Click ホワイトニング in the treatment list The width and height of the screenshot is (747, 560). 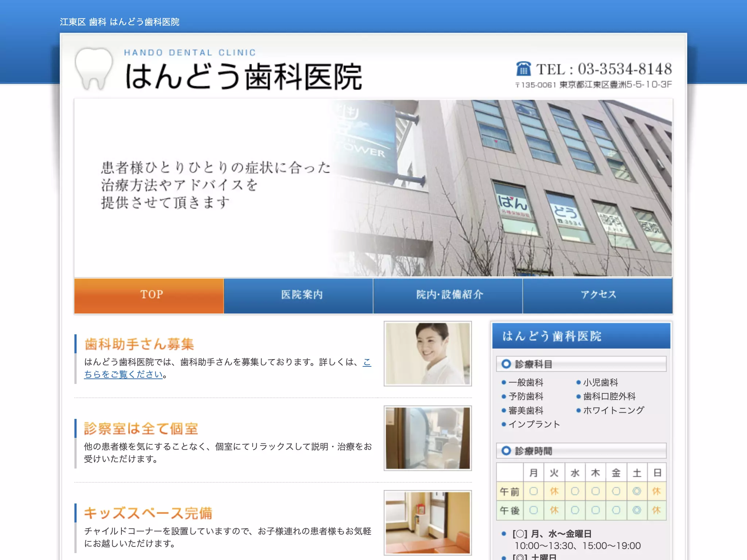click(x=614, y=411)
